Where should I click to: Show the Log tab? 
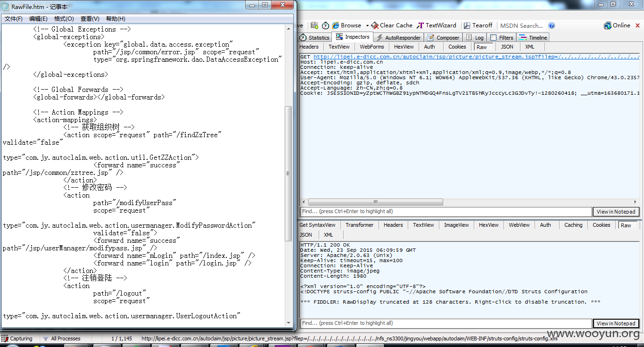(x=475, y=38)
